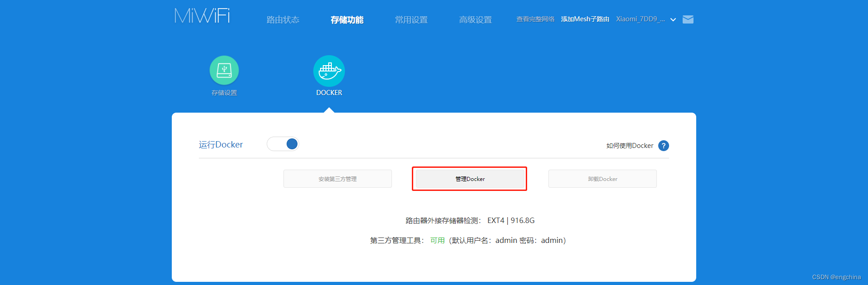Toggle the 运行Docker switch
This screenshot has height=285, width=868.
pos(283,144)
